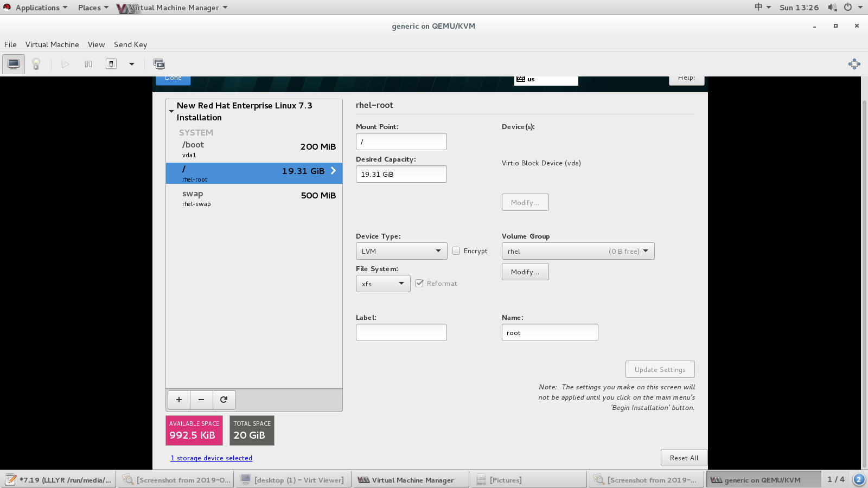Open the Volume Group rhel dropdown

[x=578, y=251]
